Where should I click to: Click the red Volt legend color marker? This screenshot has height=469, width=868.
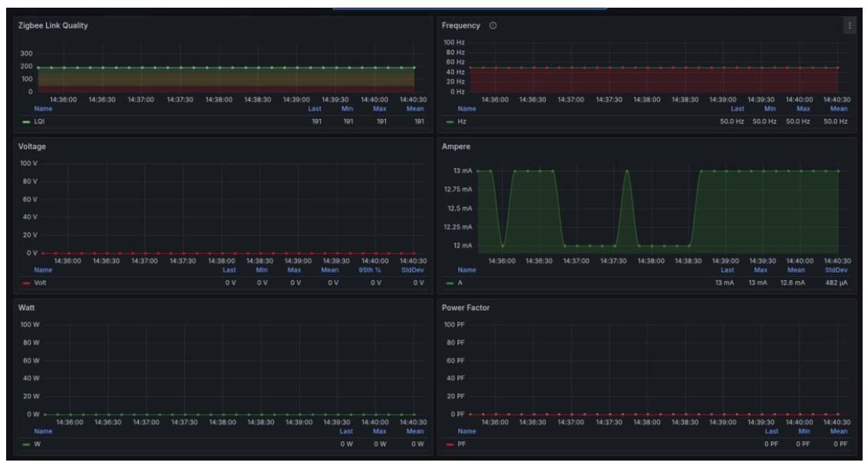click(x=27, y=282)
